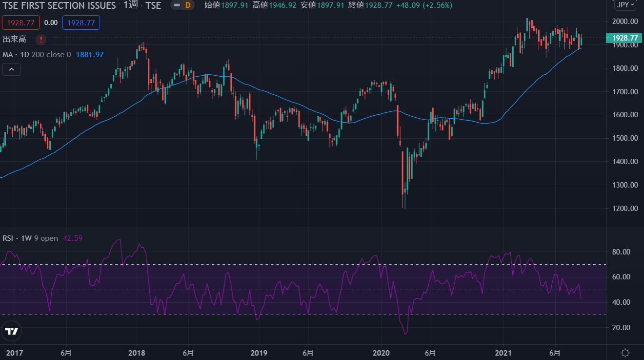Select the 出来高 volume indicator label
The image size is (644, 360).
pyautogui.click(x=15, y=39)
